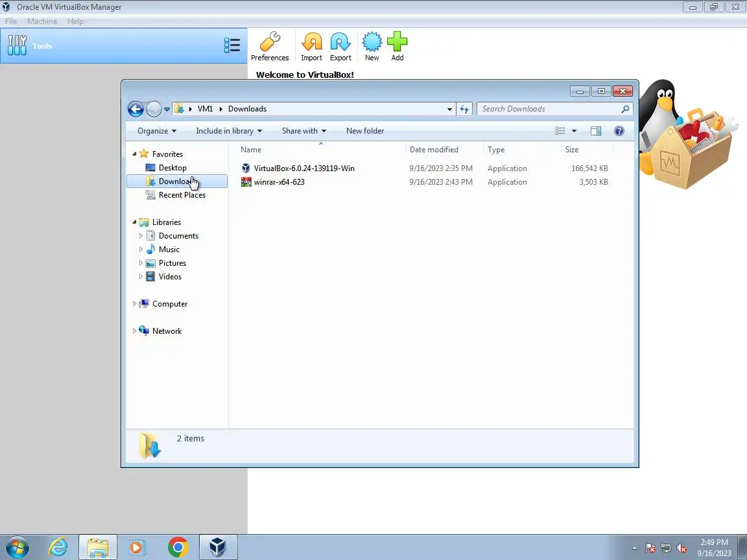The height and width of the screenshot is (560, 747).
Task: Expand the Documents library
Action: 141,236
